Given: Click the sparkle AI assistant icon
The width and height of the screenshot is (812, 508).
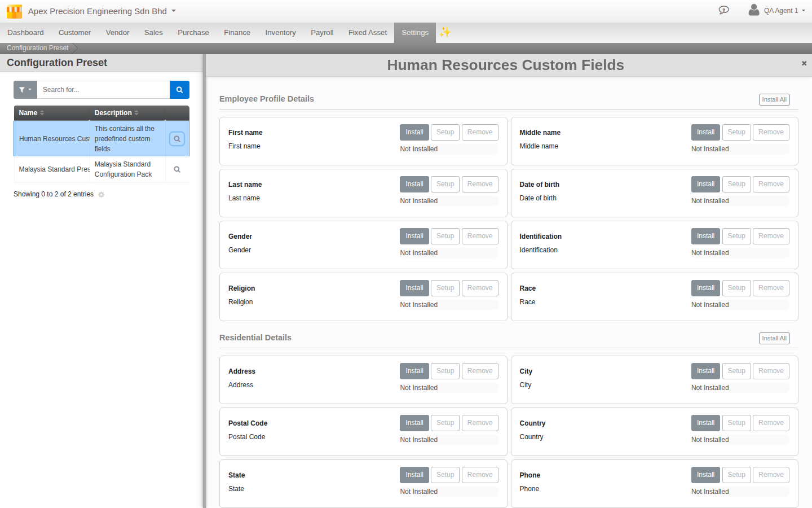Looking at the screenshot, I should tap(445, 32).
